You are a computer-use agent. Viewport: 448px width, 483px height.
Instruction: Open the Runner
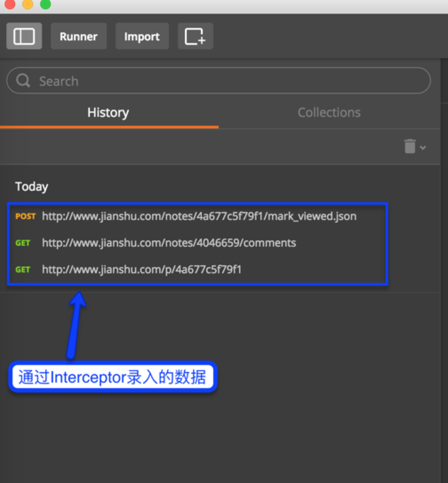(79, 36)
